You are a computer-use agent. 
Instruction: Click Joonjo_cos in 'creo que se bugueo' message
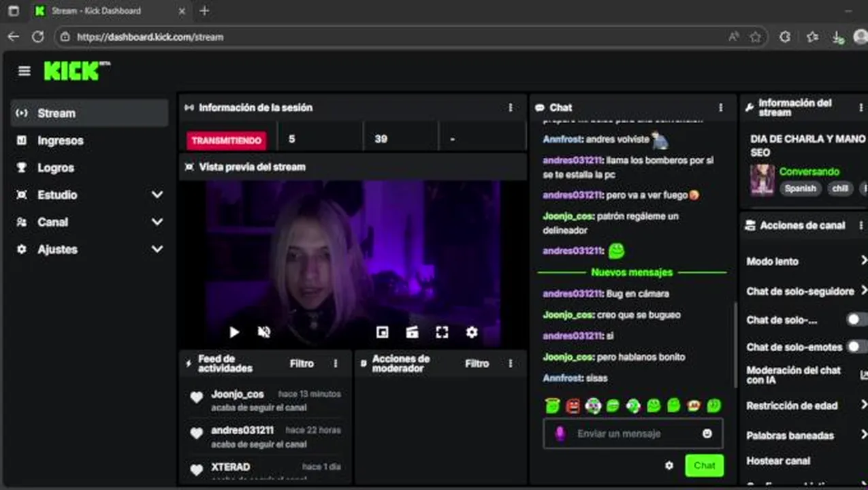[x=568, y=315]
